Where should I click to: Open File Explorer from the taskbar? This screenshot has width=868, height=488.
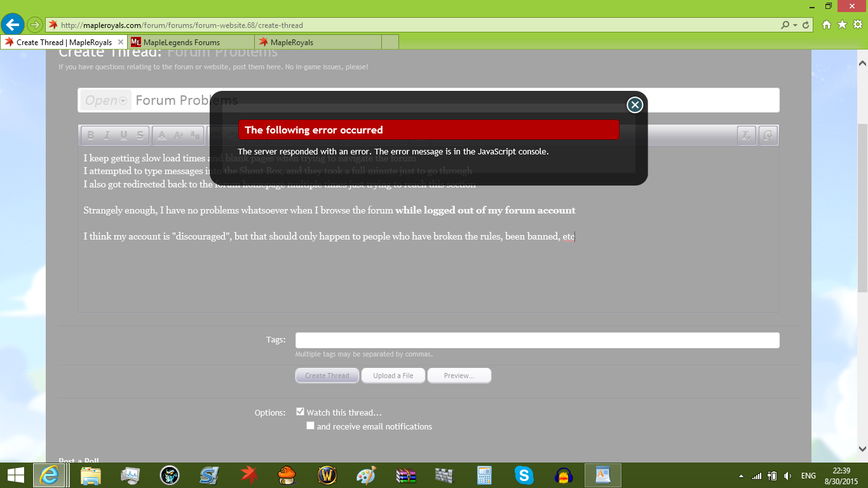pyautogui.click(x=91, y=475)
